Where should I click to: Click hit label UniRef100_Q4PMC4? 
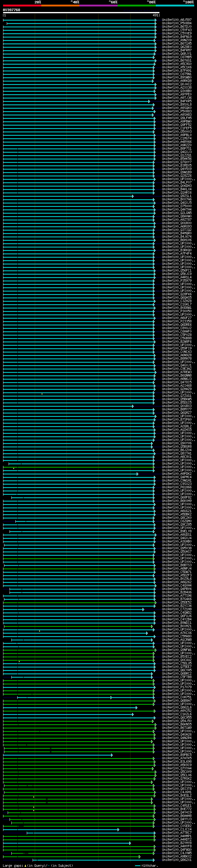tap(177, 477)
